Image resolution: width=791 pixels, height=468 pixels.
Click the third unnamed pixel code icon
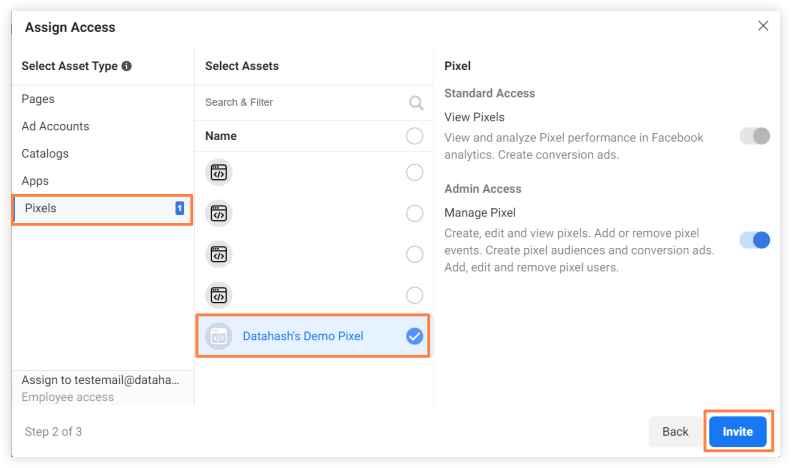(219, 254)
